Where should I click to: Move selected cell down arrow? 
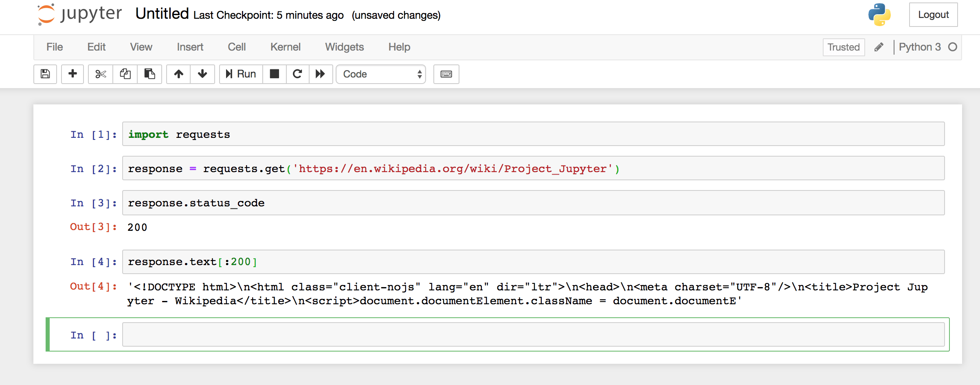pos(202,74)
